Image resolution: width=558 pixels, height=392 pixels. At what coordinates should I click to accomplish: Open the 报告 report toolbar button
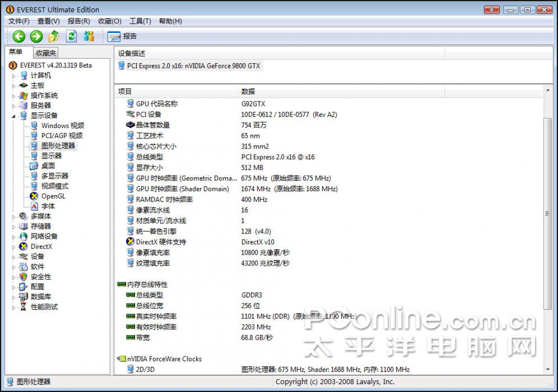(122, 37)
